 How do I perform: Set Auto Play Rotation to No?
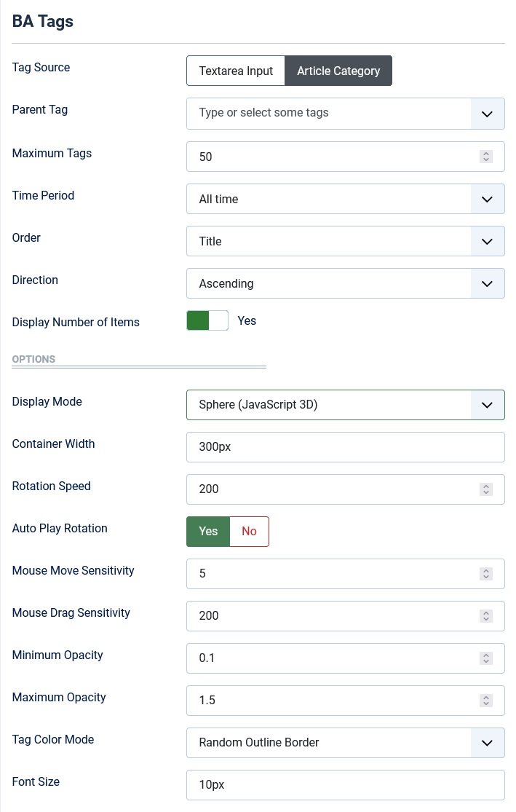(x=249, y=532)
